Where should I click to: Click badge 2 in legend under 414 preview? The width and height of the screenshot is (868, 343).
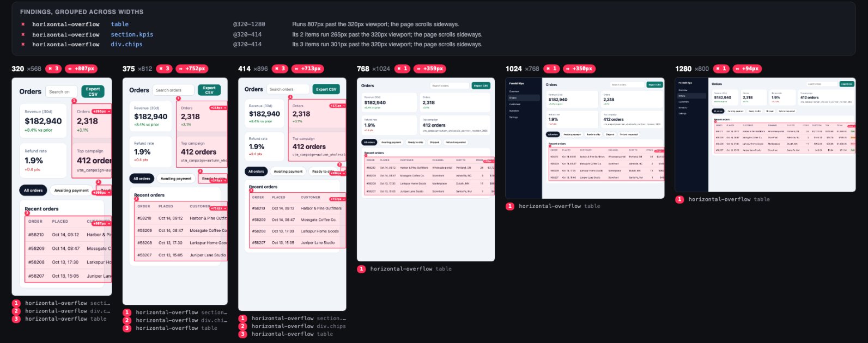242,326
